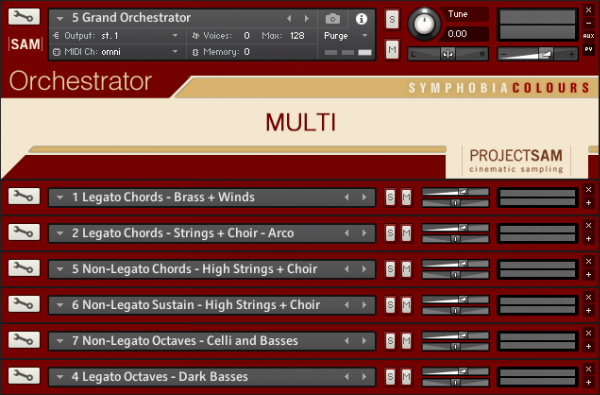Click the Memory 0 readout

246,52
